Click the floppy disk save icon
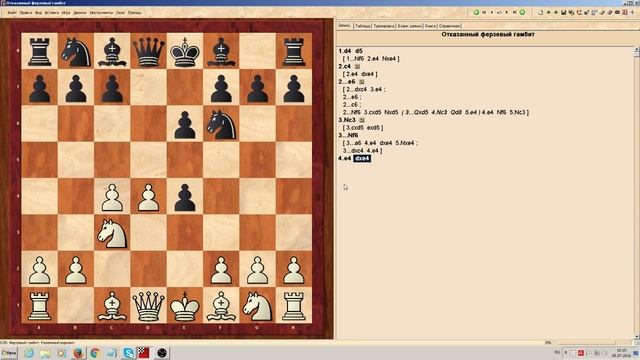Image resolution: width=640 pixels, height=360 pixels. [x=564, y=13]
